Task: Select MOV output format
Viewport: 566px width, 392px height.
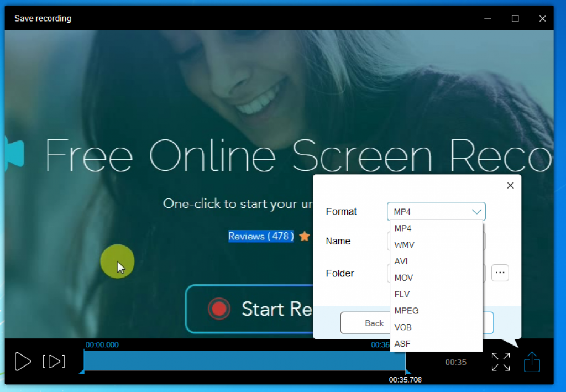Action: point(436,278)
